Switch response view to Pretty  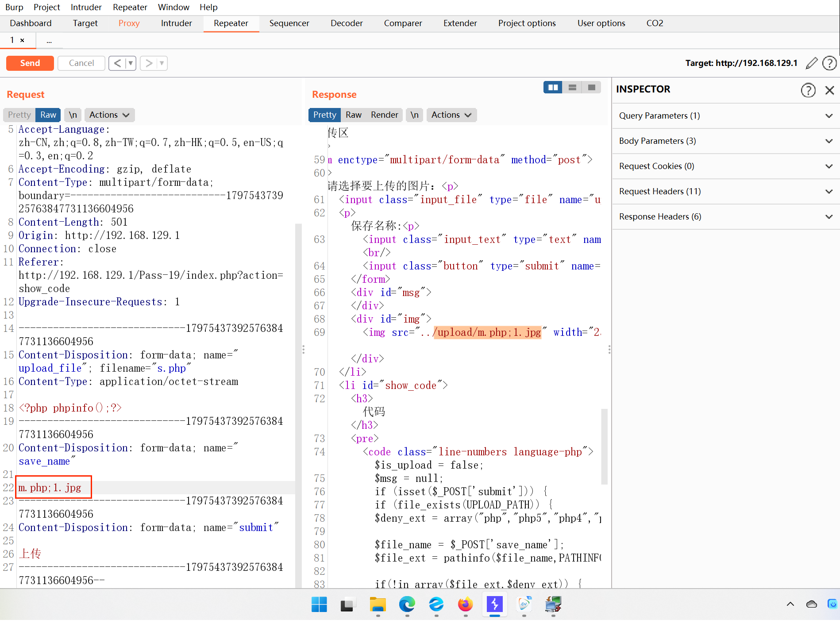[325, 115]
